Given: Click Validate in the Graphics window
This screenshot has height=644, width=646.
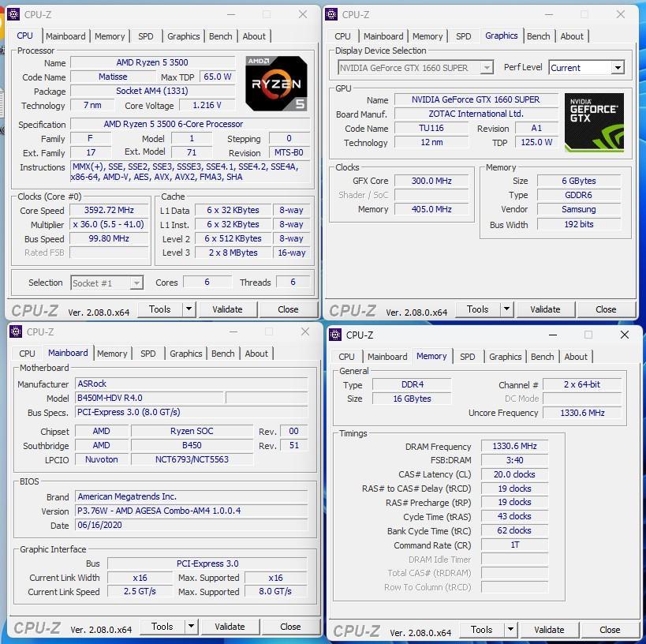Looking at the screenshot, I should 545,309.
